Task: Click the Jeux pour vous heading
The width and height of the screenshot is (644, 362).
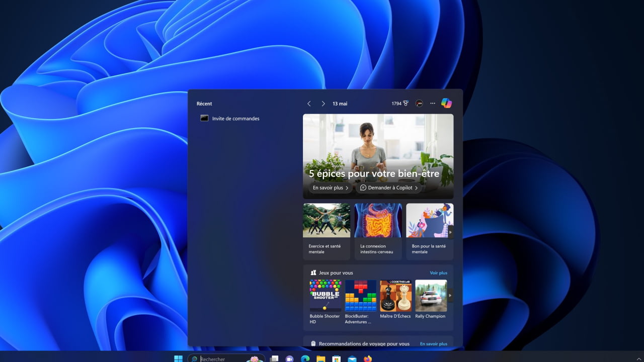Action: click(x=336, y=273)
